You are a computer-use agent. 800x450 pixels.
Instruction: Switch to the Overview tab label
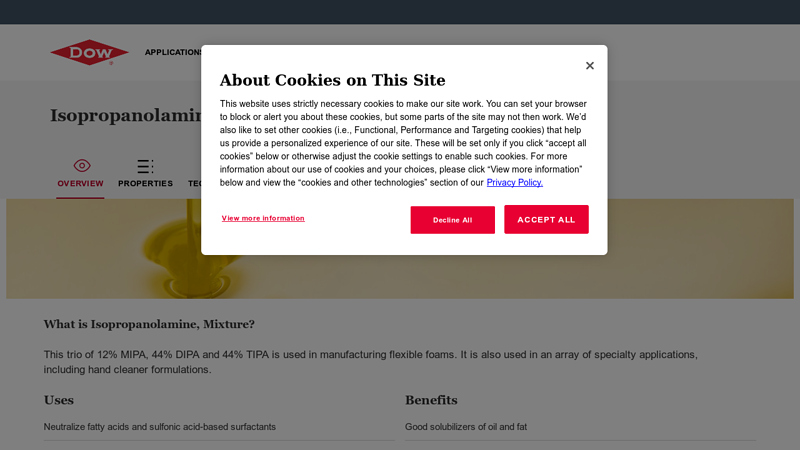pyautogui.click(x=80, y=184)
